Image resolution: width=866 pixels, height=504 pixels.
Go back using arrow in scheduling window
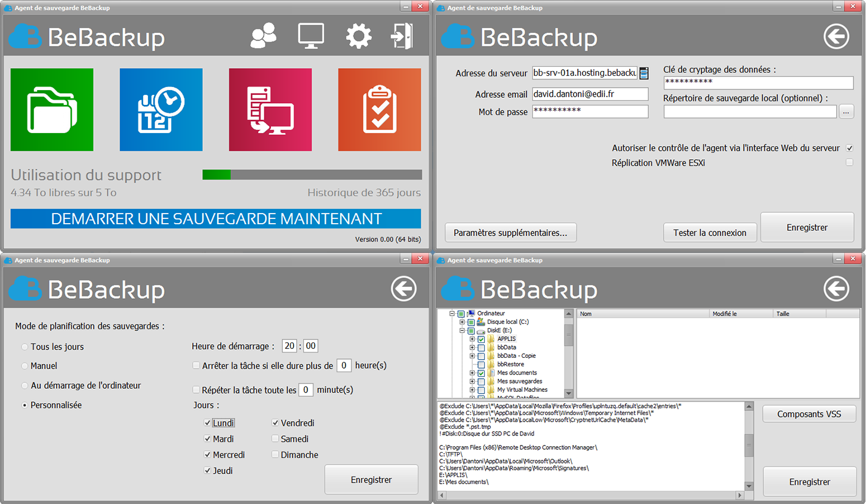coord(403,289)
